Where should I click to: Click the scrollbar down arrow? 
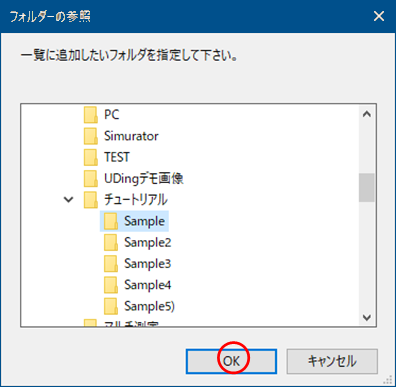367,317
